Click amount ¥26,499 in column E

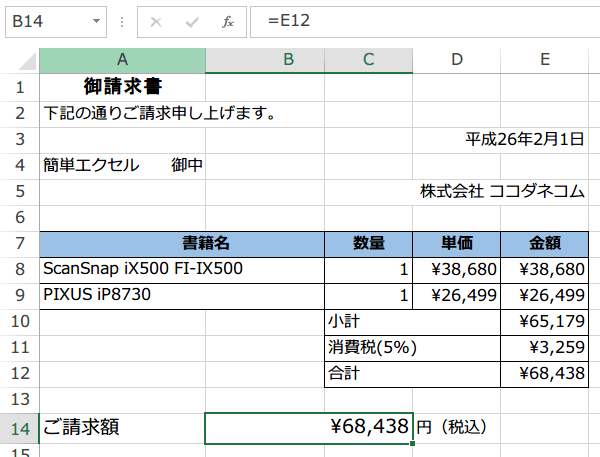pos(545,296)
